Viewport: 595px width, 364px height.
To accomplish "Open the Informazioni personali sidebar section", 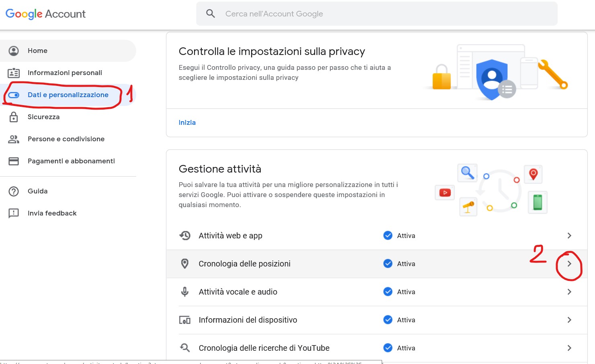I will pos(65,73).
